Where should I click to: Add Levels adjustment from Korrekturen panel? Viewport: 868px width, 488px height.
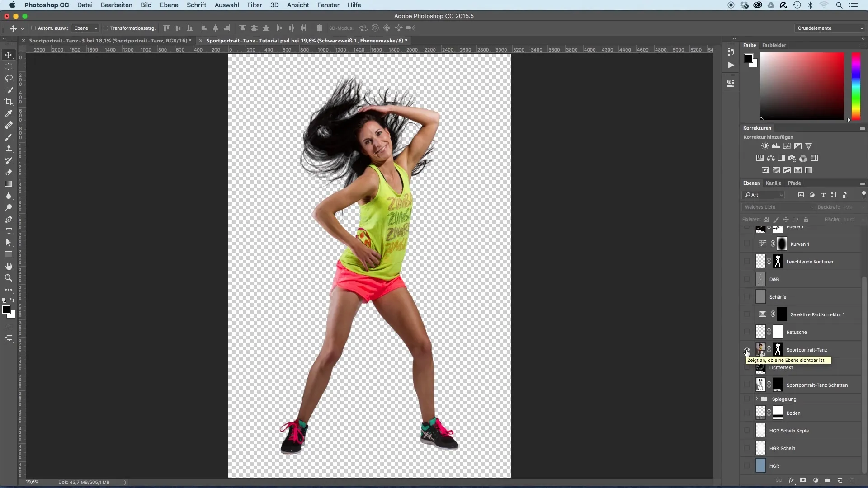pyautogui.click(x=776, y=146)
